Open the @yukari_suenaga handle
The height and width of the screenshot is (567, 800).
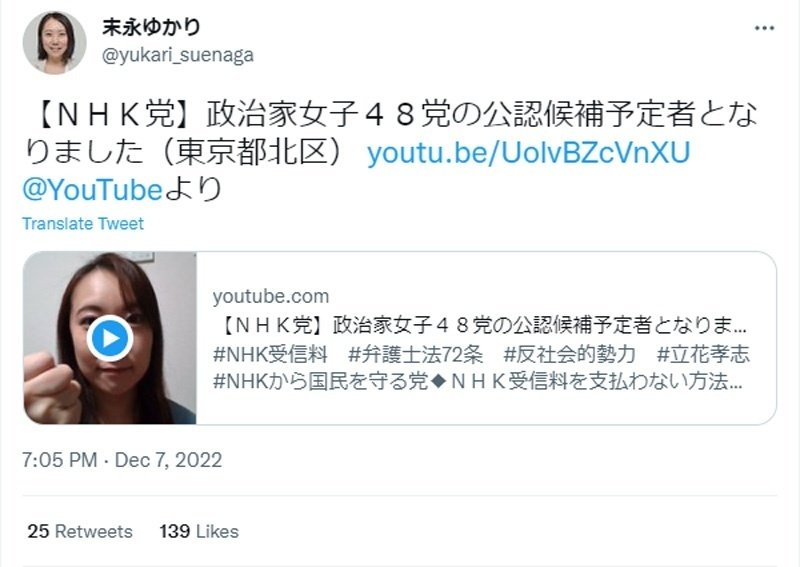[178, 55]
